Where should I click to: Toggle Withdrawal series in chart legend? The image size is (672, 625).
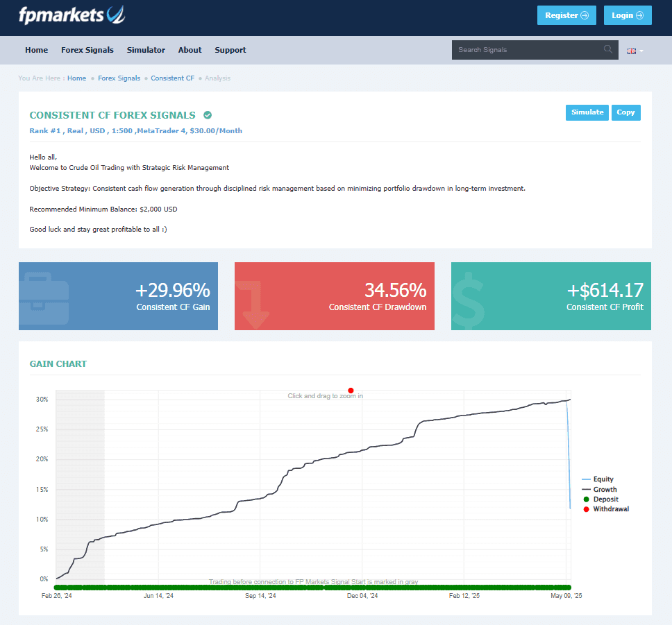606,509
